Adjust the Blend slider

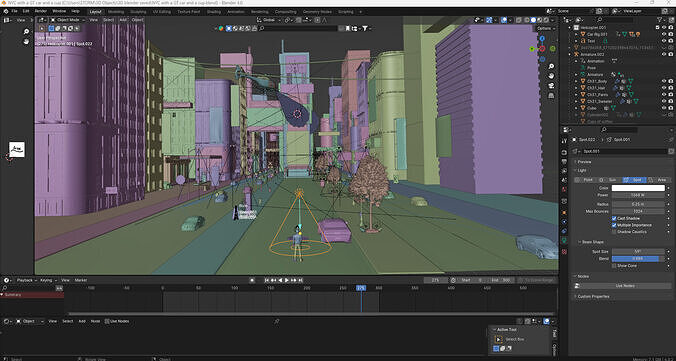tap(638, 258)
